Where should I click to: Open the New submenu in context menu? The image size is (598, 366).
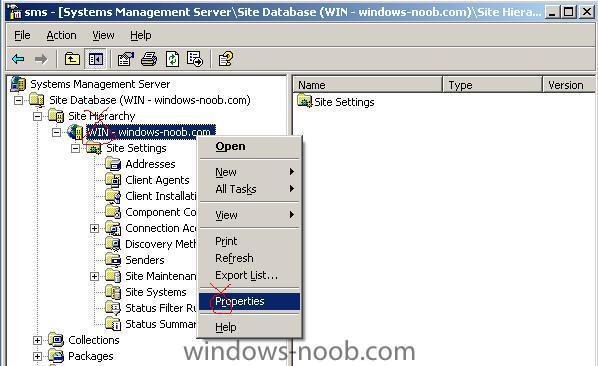[249, 172]
